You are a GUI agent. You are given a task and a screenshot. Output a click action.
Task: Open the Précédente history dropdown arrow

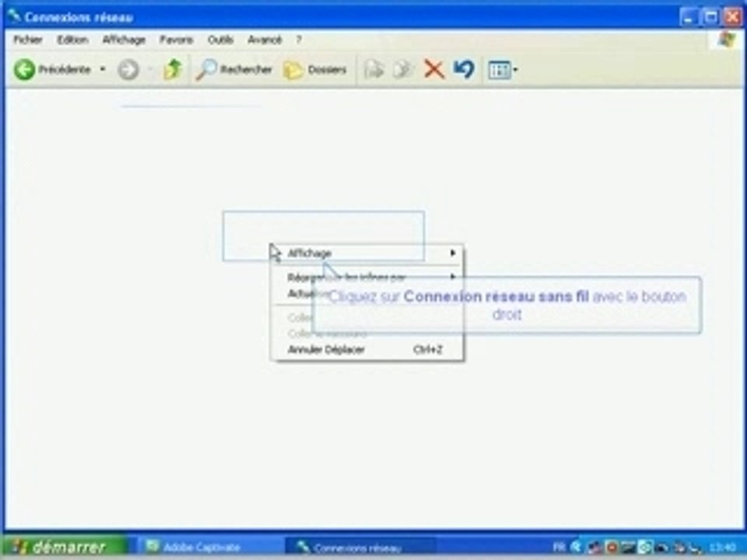point(103,69)
